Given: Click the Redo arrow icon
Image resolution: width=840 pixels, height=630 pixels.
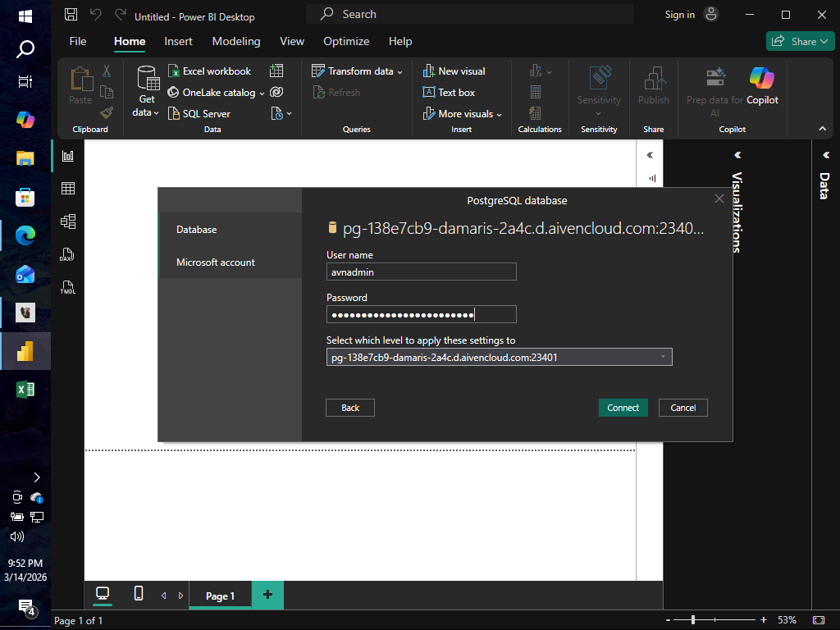Looking at the screenshot, I should click(121, 15).
